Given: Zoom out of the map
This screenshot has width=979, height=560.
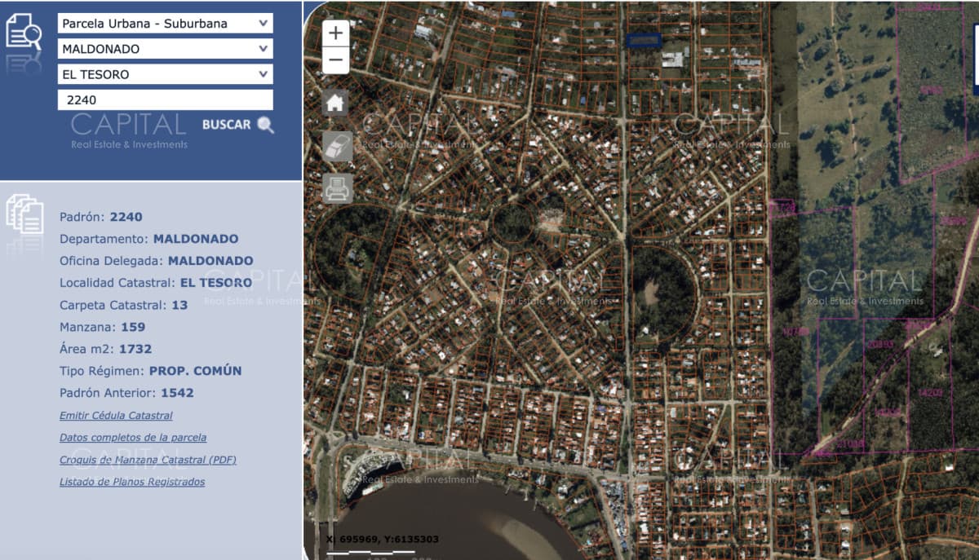Looking at the screenshot, I should [336, 60].
